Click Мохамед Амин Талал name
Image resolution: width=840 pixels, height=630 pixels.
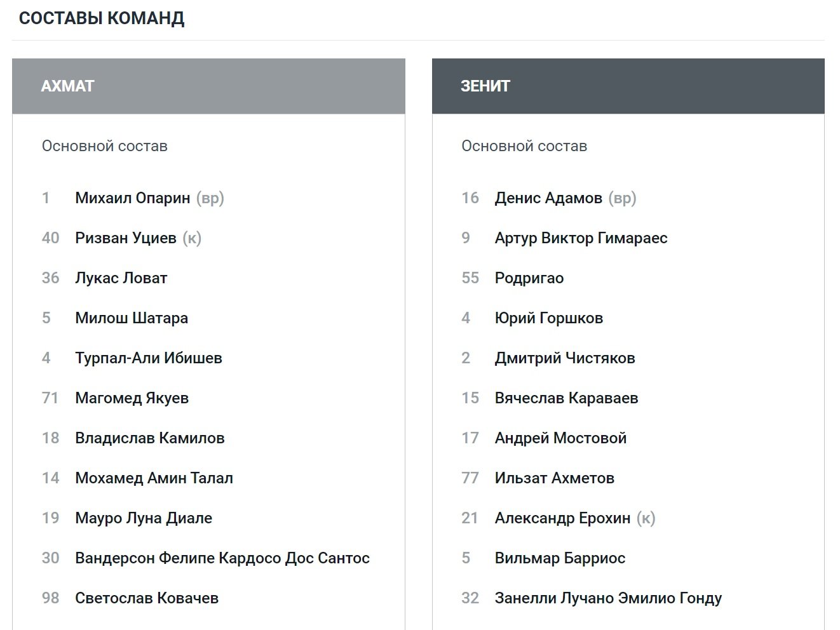(x=154, y=478)
